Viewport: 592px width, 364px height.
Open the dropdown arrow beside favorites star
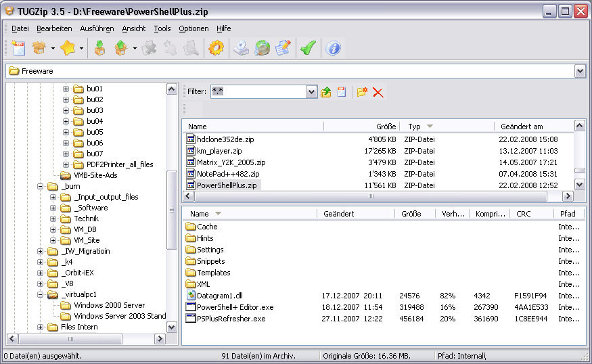[x=81, y=48]
